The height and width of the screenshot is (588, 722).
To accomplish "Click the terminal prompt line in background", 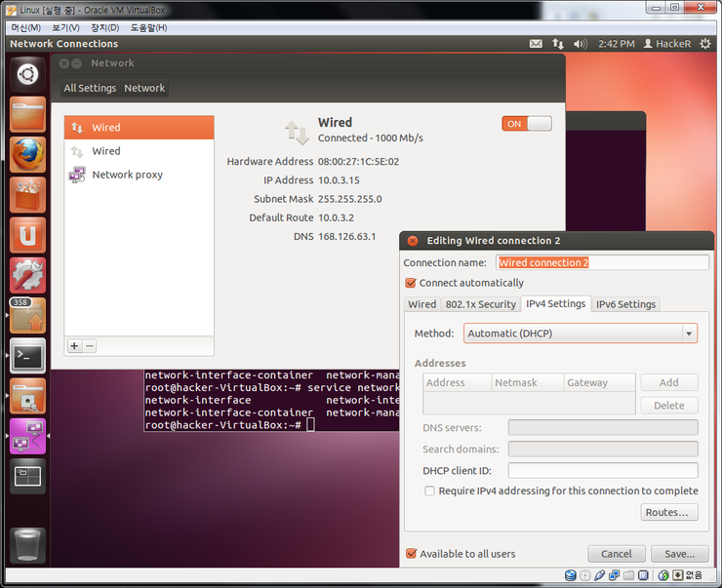I will coord(229,425).
